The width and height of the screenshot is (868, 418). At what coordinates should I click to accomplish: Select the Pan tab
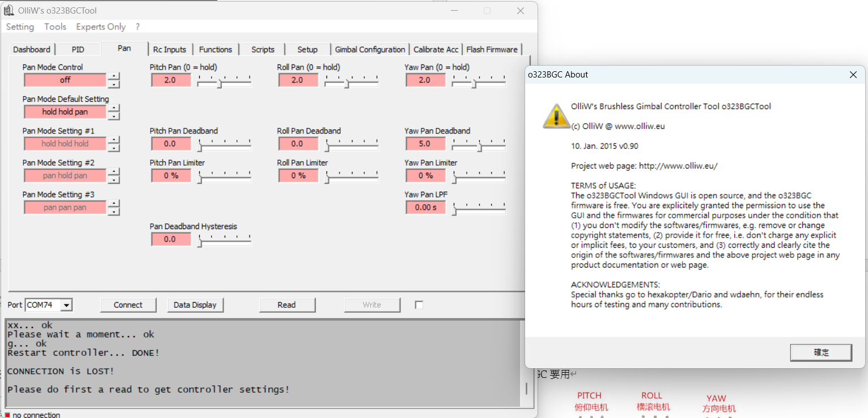124,49
